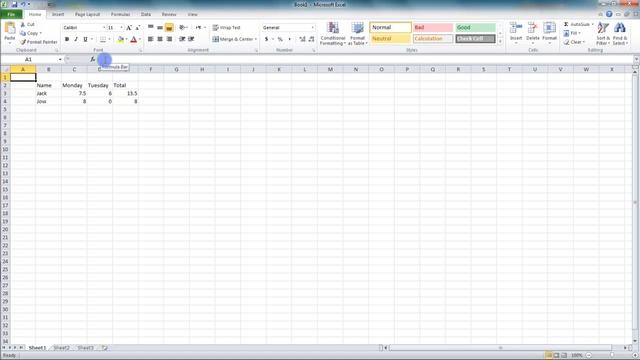Click Decrease Decimal
This screenshot has height=360, width=640.
point(311,39)
